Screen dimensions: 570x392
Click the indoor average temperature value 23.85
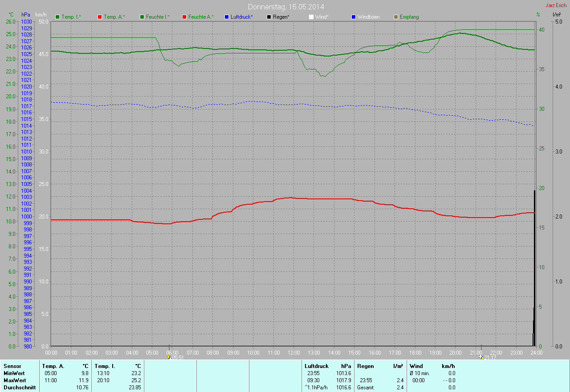pyautogui.click(x=135, y=388)
